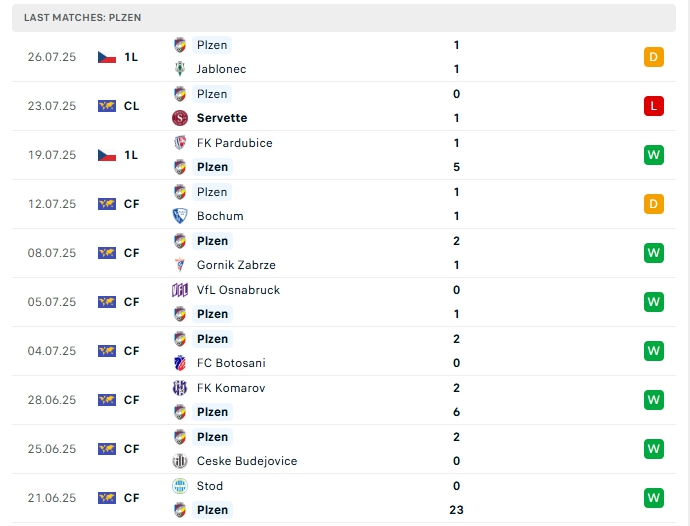The width and height of the screenshot is (690, 526).
Task: Click the FK Komarov badge icon
Action: tap(180, 388)
